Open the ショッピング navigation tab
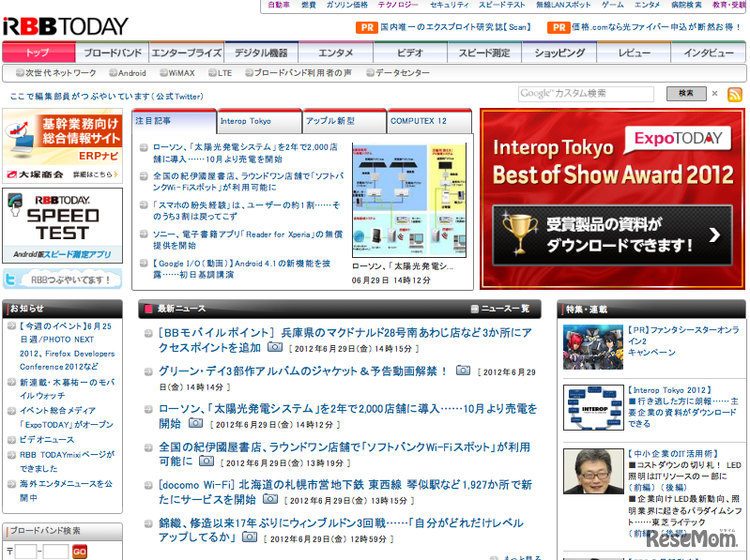The image size is (750, 560). (x=559, y=53)
